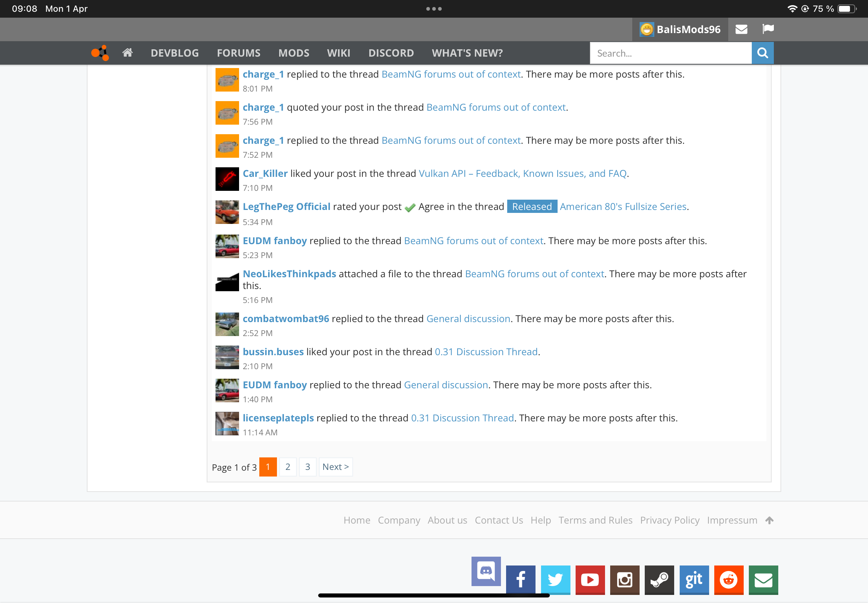Go to page 2 of alerts
Image resolution: width=868 pixels, height=603 pixels.
[x=288, y=467]
